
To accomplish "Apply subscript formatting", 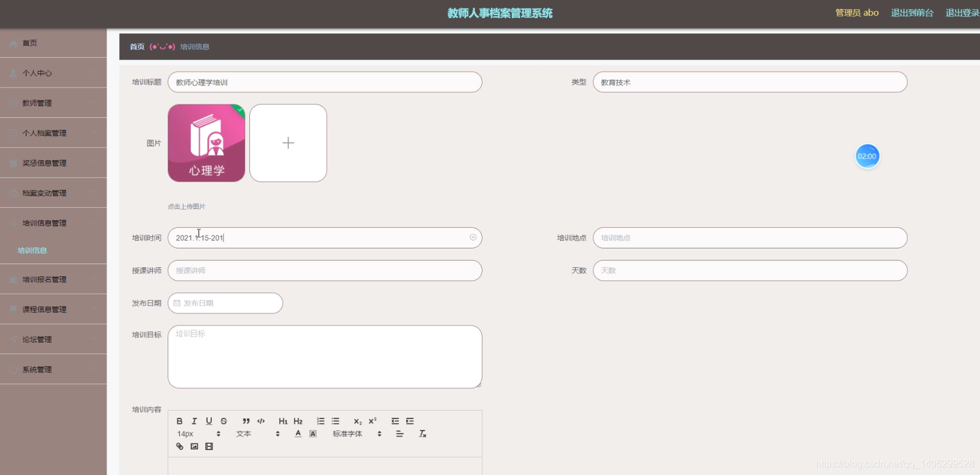I will (358, 421).
